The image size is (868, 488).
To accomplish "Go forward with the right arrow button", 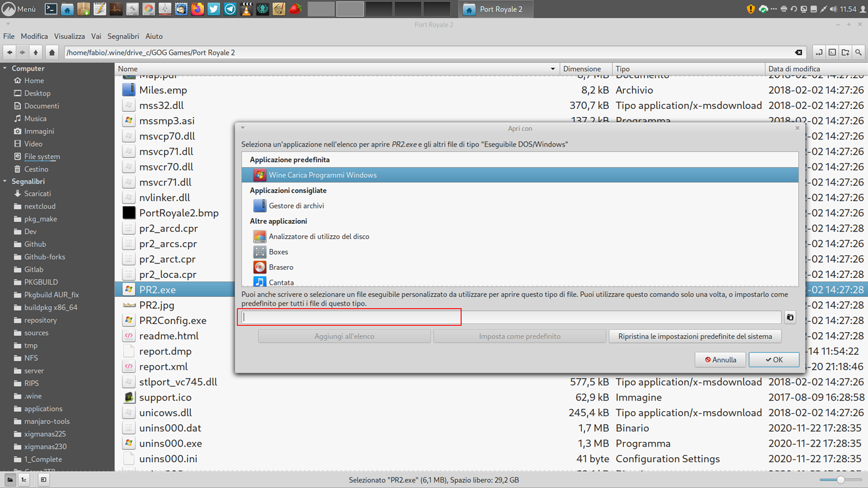I will point(23,53).
